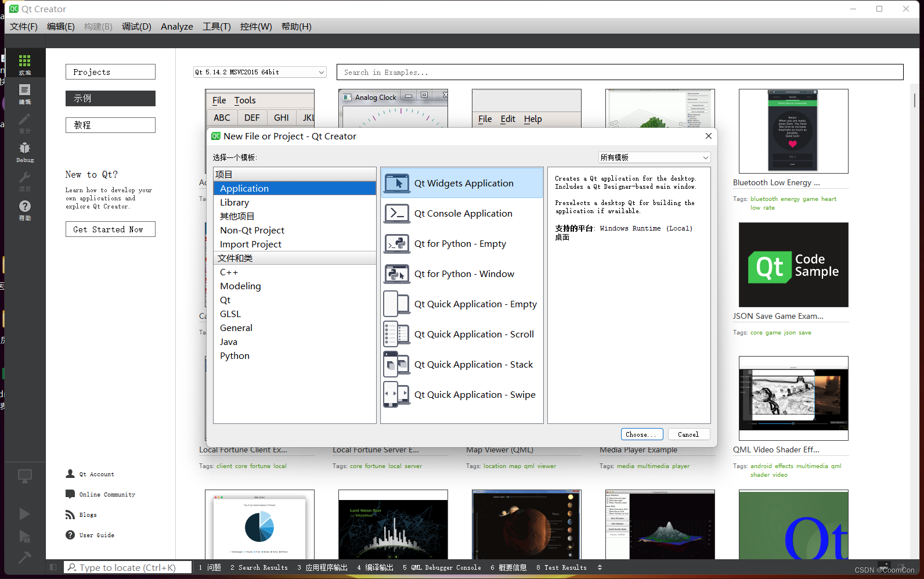Open the Projects mode wrench icon
Viewport: 924px width, 579px height.
pyautogui.click(x=24, y=177)
